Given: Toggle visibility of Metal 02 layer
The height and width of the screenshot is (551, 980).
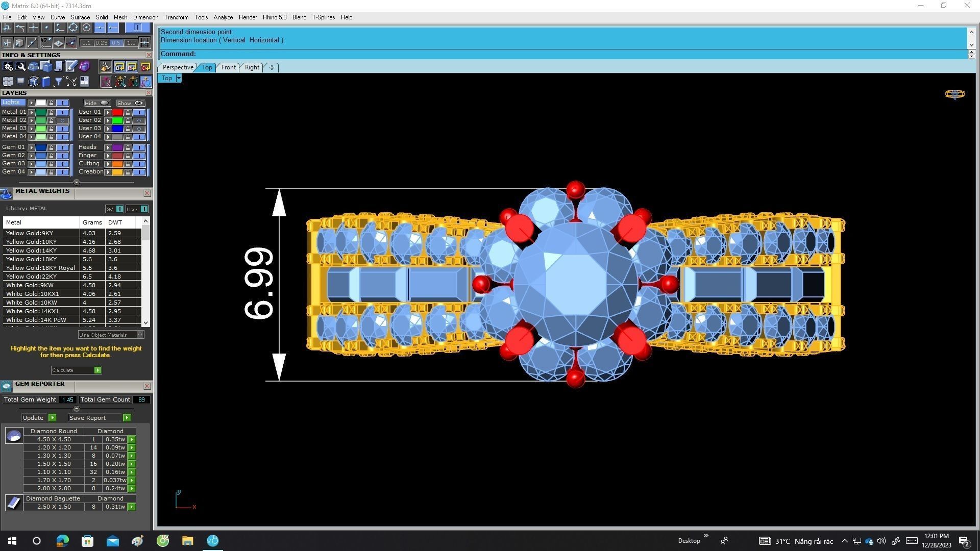Looking at the screenshot, I should 62,120.
